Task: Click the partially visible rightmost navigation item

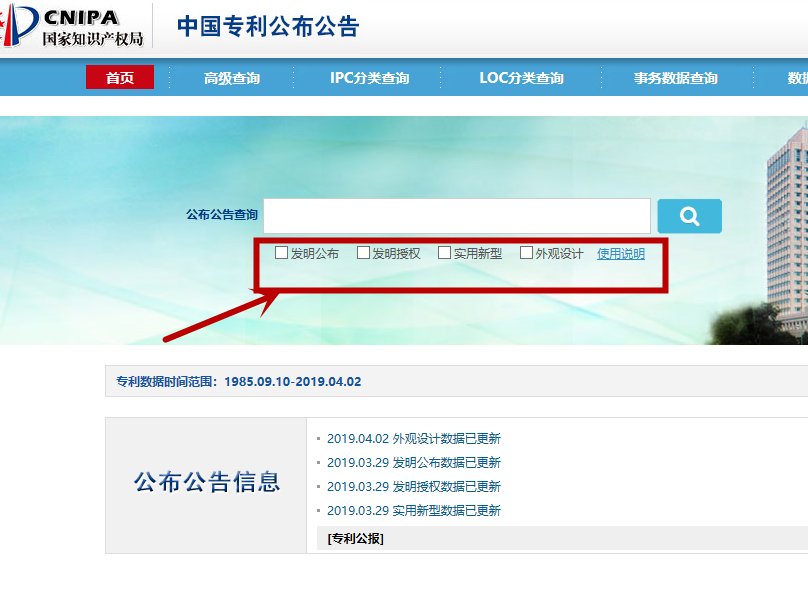Action: pyautogui.click(x=796, y=78)
